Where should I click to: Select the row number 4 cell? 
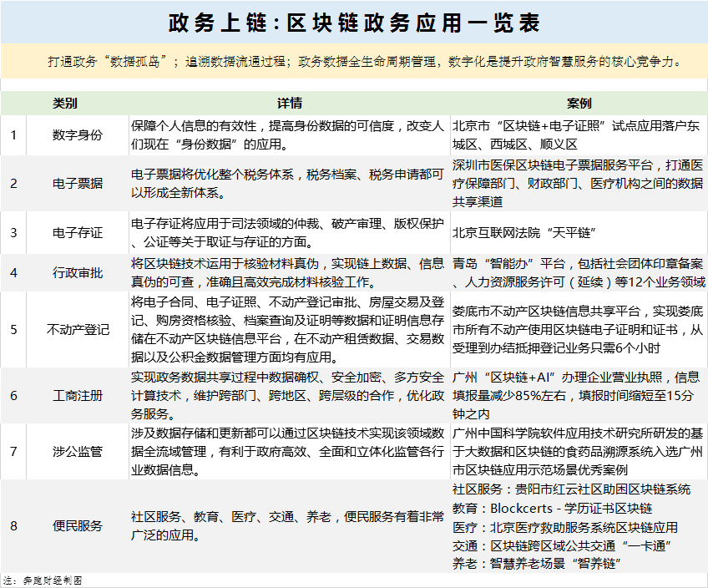tap(13, 273)
